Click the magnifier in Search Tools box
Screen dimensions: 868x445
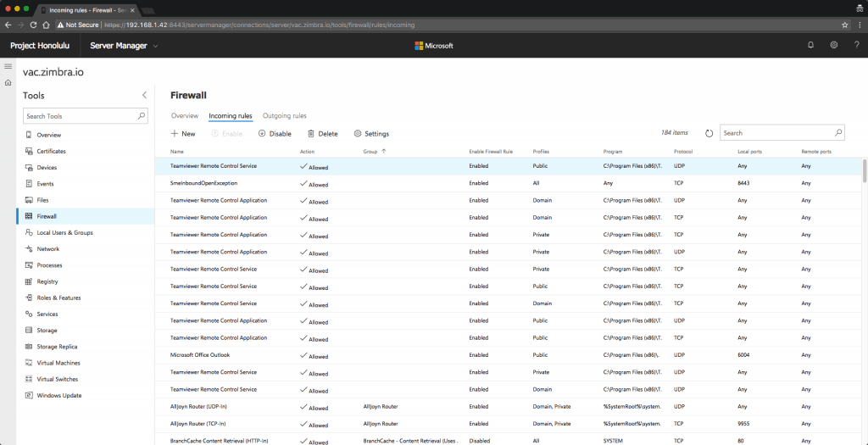[142, 116]
